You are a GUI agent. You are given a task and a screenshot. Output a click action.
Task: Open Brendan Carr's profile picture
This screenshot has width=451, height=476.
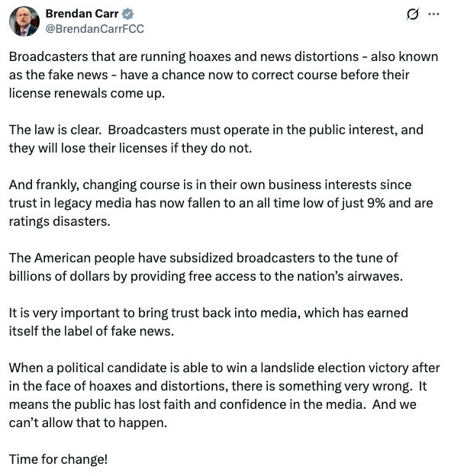[x=24, y=21]
